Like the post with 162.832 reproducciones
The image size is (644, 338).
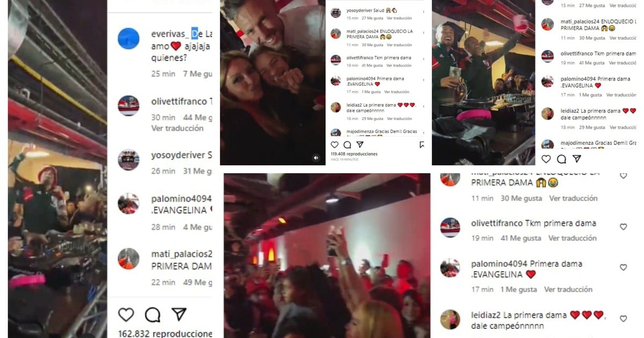[126, 314]
